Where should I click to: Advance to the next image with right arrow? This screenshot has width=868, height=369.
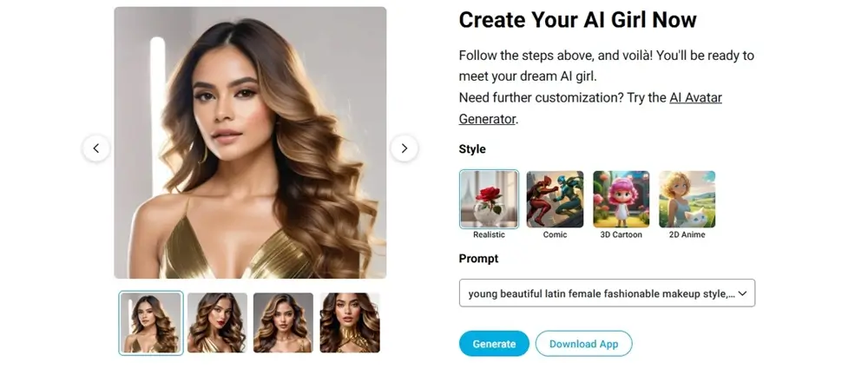point(404,148)
